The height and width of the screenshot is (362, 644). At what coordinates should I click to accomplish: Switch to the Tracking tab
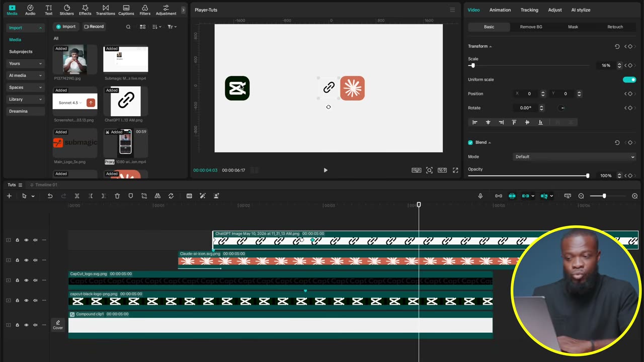(529, 10)
